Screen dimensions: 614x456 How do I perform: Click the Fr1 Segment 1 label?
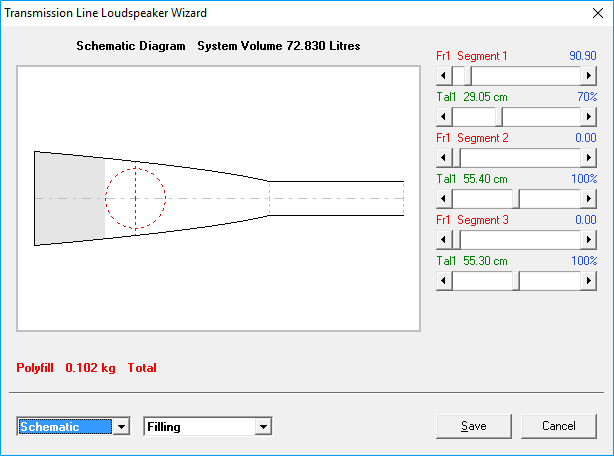coord(472,56)
